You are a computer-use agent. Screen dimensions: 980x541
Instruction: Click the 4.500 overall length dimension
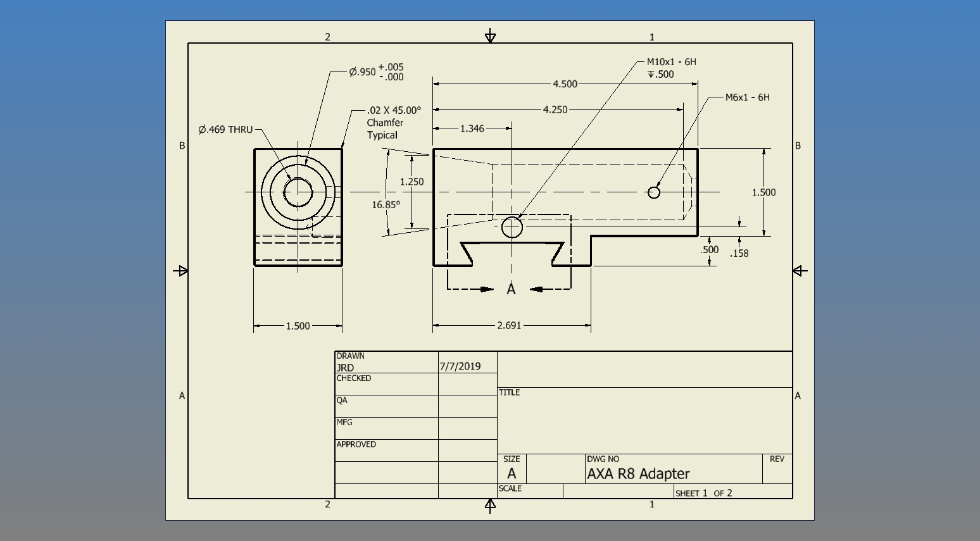click(x=565, y=84)
